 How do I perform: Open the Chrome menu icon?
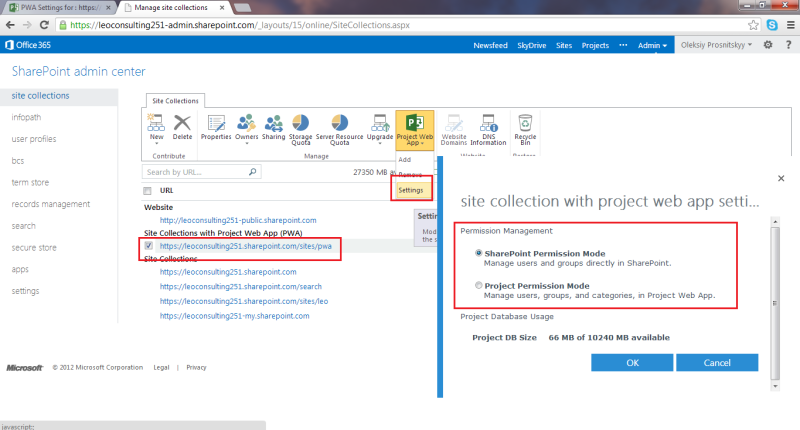click(790, 25)
